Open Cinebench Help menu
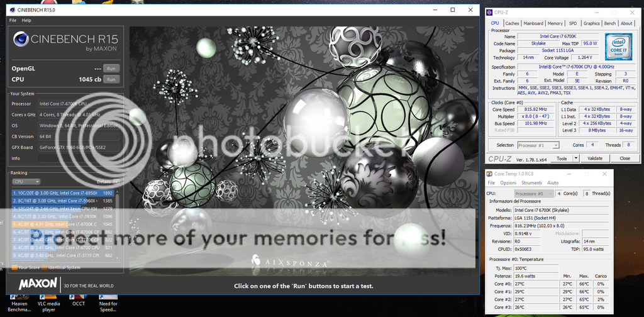This screenshot has width=644, height=317. [26, 20]
